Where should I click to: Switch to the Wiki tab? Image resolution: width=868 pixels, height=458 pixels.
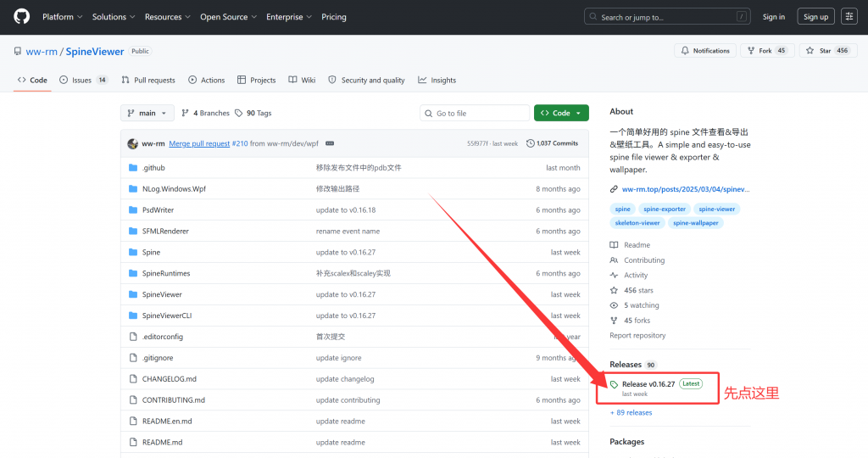pyautogui.click(x=302, y=81)
